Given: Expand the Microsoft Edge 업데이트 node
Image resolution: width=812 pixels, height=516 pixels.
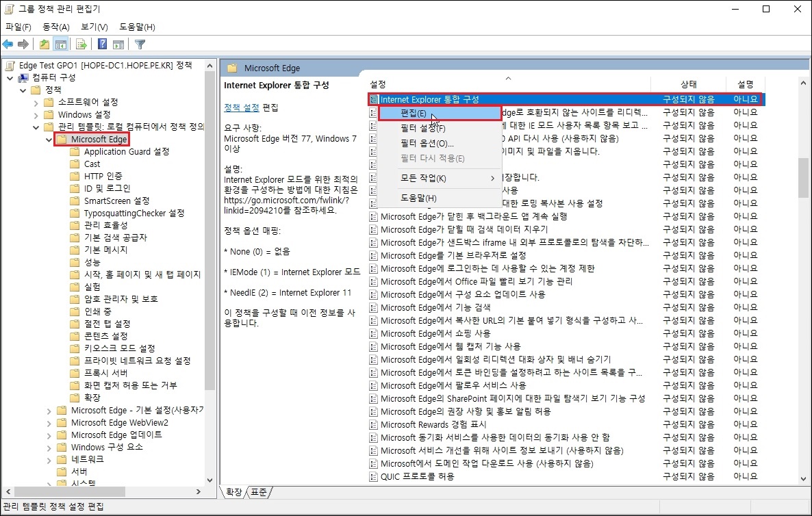Looking at the screenshot, I should (x=49, y=435).
